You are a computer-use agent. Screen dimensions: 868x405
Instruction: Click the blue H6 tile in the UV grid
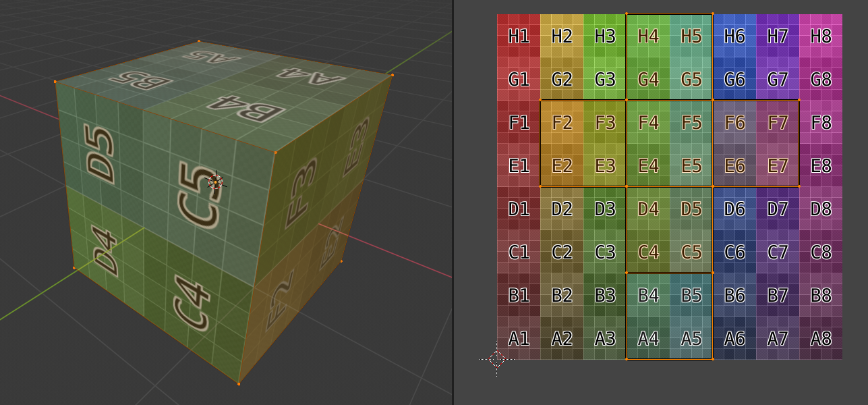pyautogui.click(x=734, y=36)
